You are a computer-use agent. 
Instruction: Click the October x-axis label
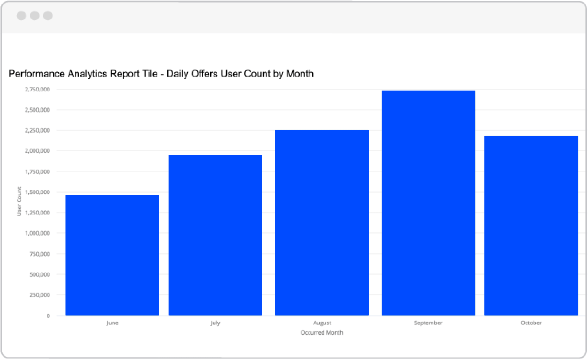pyautogui.click(x=531, y=323)
